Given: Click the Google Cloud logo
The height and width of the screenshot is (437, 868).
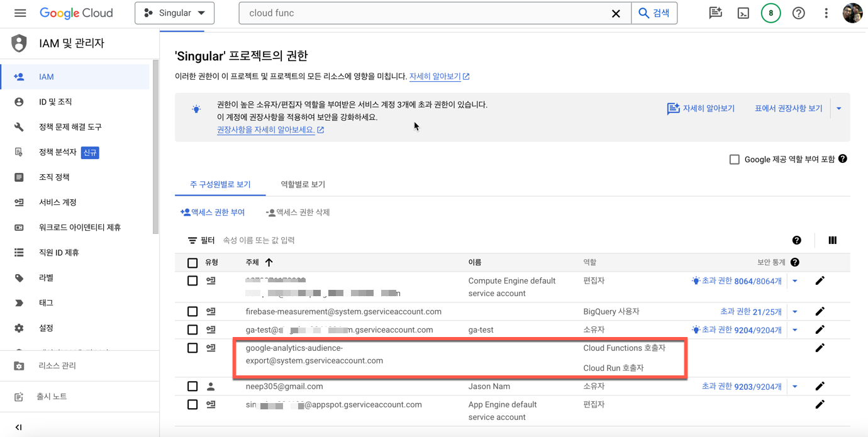Looking at the screenshot, I should (76, 13).
